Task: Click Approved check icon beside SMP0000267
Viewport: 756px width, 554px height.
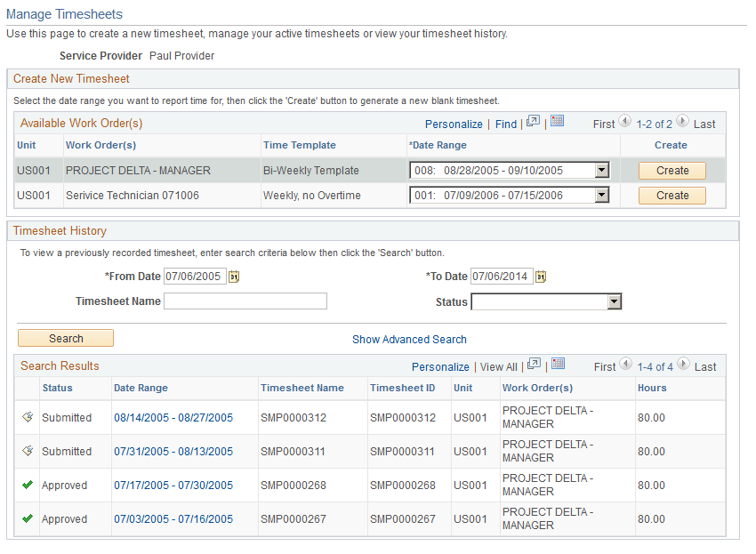Action: (x=27, y=518)
